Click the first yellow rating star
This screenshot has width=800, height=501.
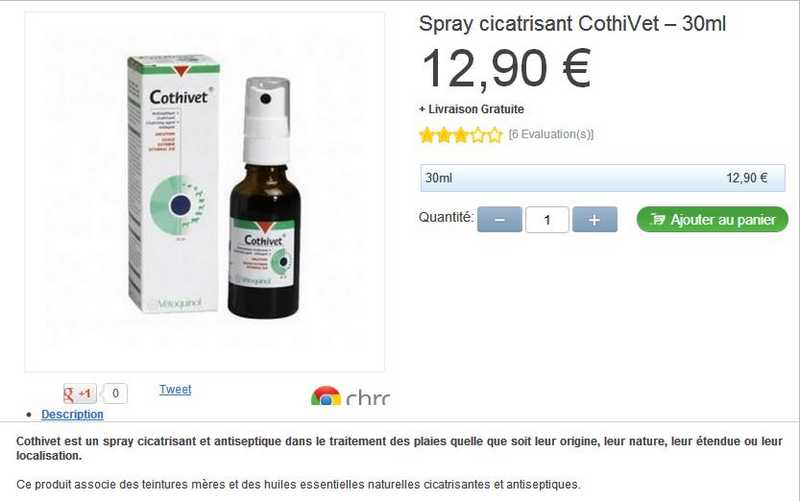pyautogui.click(x=427, y=135)
